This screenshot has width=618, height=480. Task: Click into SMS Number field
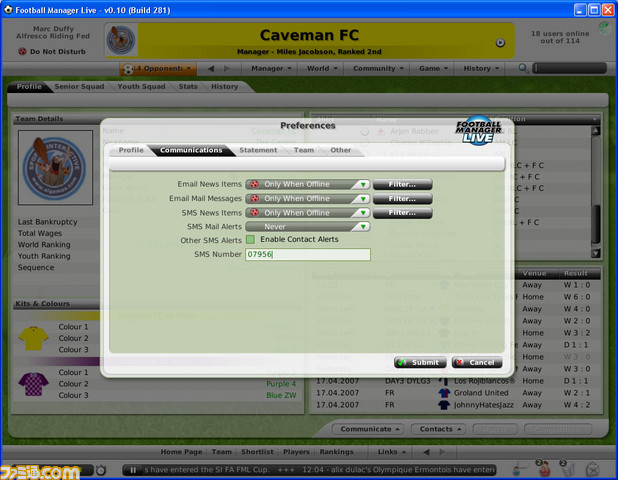(x=307, y=254)
